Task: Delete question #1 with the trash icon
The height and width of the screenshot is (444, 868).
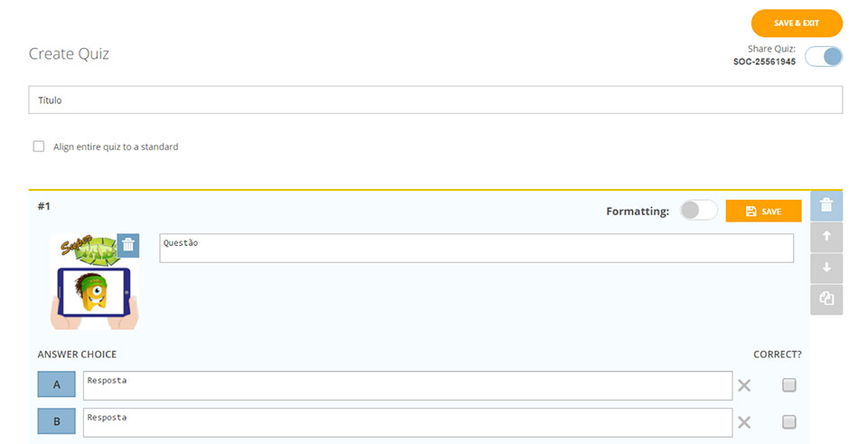Action: (x=826, y=206)
